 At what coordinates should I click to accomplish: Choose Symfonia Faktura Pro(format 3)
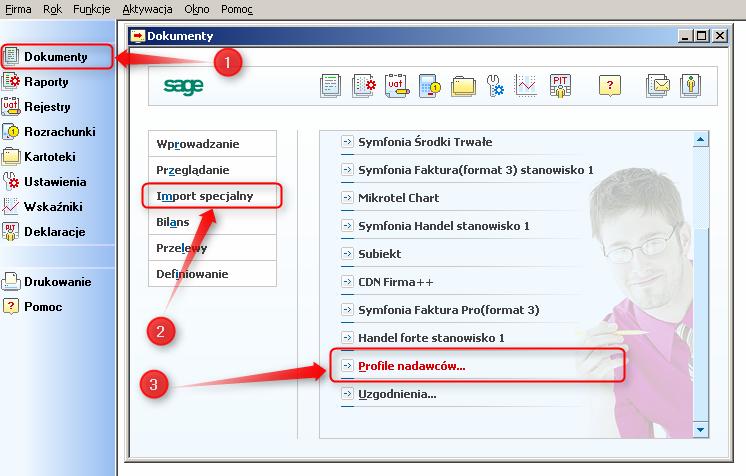click(x=449, y=310)
